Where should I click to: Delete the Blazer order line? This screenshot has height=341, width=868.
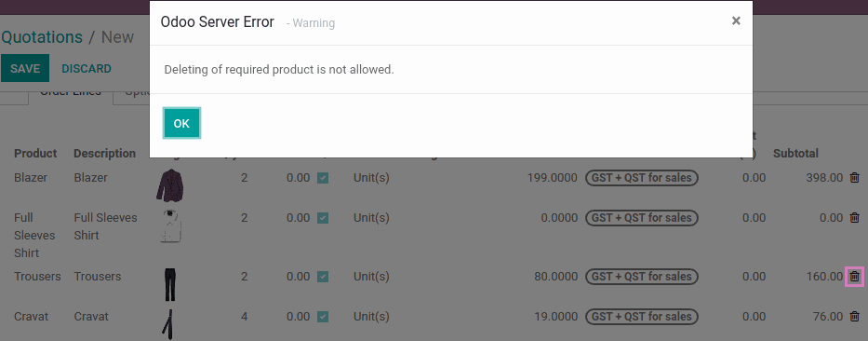pyautogui.click(x=855, y=178)
